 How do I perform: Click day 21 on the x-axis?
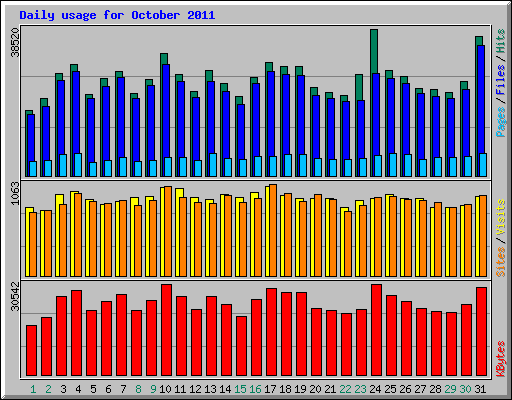[x=330, y=389]
